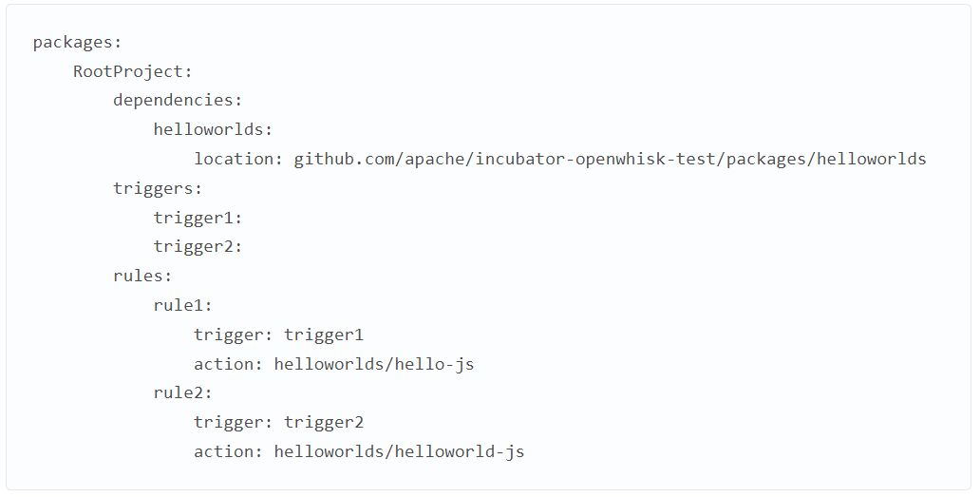Click the helloworlds: dependency name
The image size is (980, 497).
pos(213,129)
